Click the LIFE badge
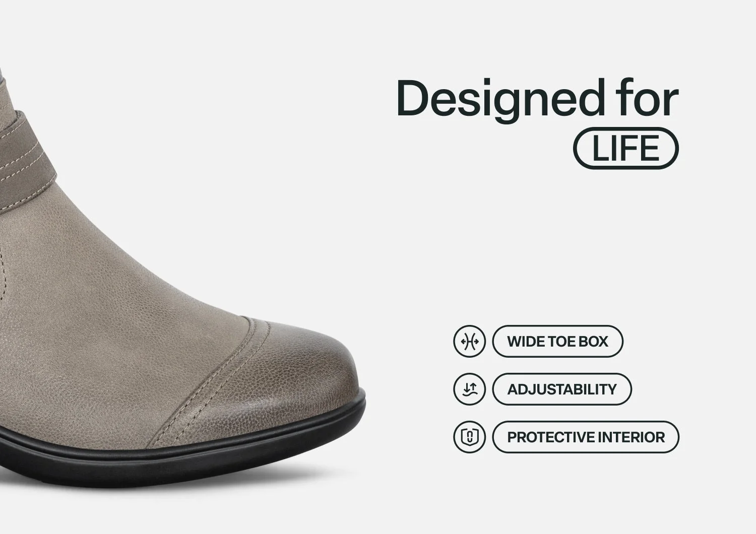The width and height of the screenshot is (756, 534). (x=626, y=148)
